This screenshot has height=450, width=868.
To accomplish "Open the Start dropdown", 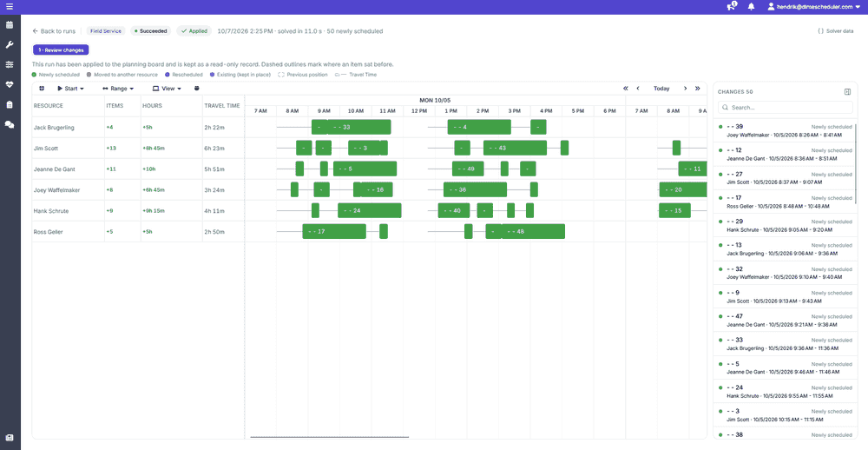I will click(71, 88).
